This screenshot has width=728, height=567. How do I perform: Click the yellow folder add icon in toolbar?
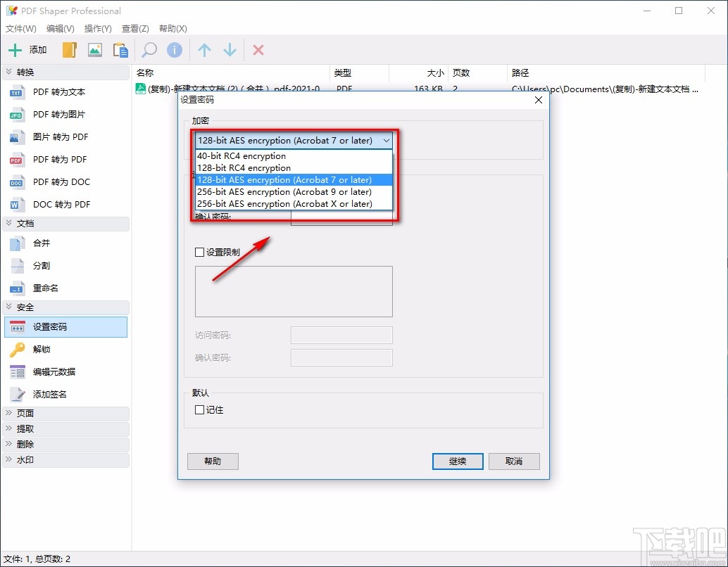(x=69, y=50)
